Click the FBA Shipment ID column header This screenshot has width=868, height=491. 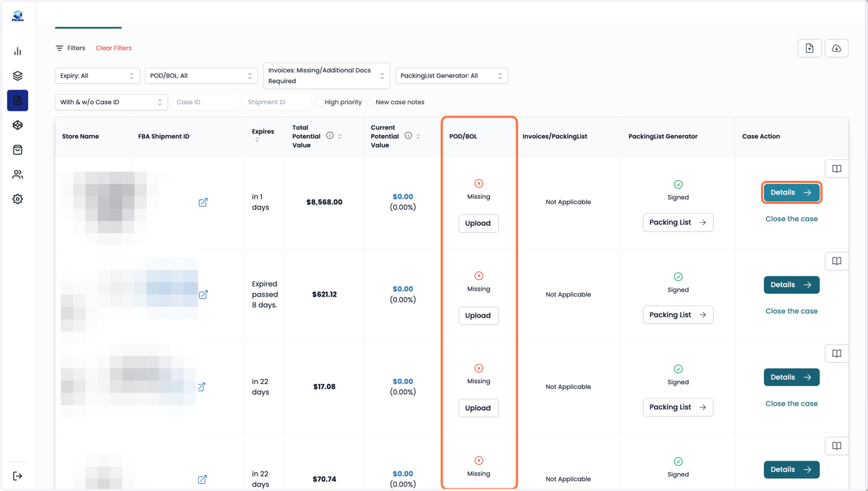[x=163, y=137]
